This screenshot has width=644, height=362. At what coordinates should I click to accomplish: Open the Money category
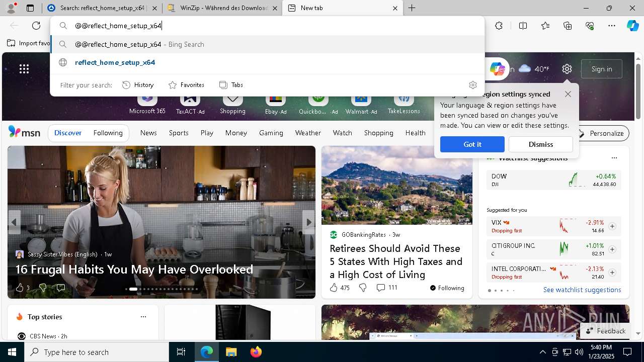pyautogui.click(x=236, y=133)
